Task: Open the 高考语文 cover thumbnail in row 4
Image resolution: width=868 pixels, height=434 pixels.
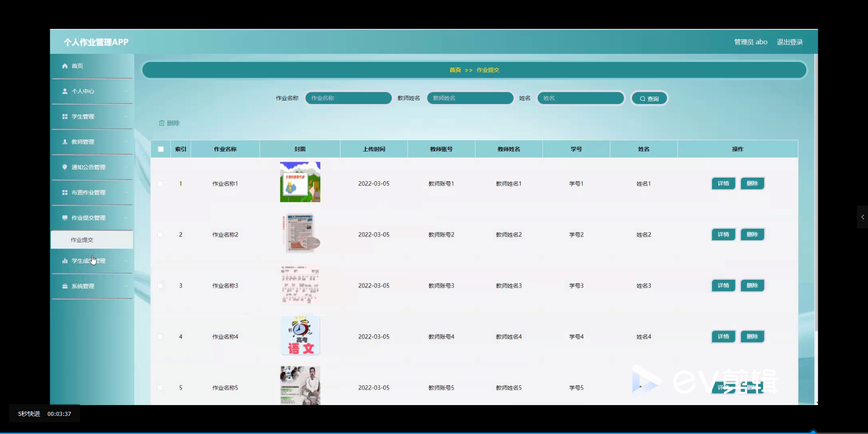Action: click(300, 335)
